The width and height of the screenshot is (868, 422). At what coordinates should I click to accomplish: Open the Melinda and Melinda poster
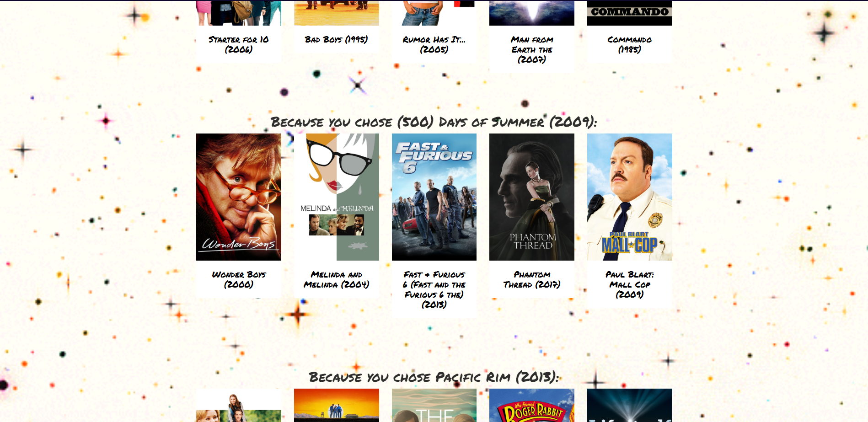tap(336, 197)
